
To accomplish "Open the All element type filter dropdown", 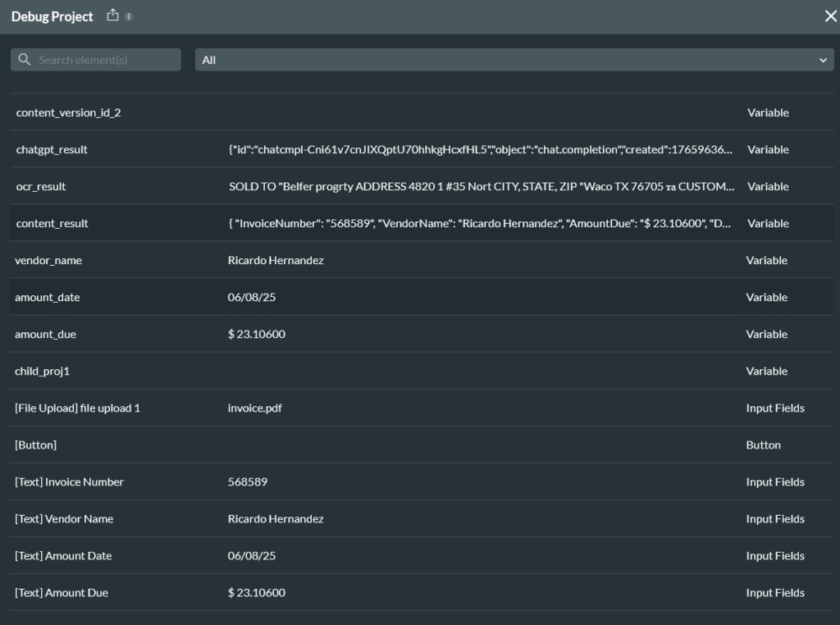I will [514, 59].
